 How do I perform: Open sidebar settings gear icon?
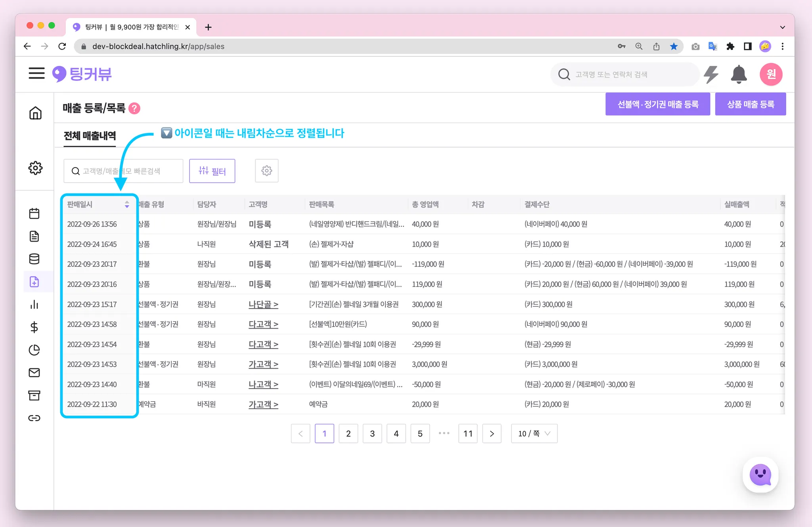click(x=35, y=168)
